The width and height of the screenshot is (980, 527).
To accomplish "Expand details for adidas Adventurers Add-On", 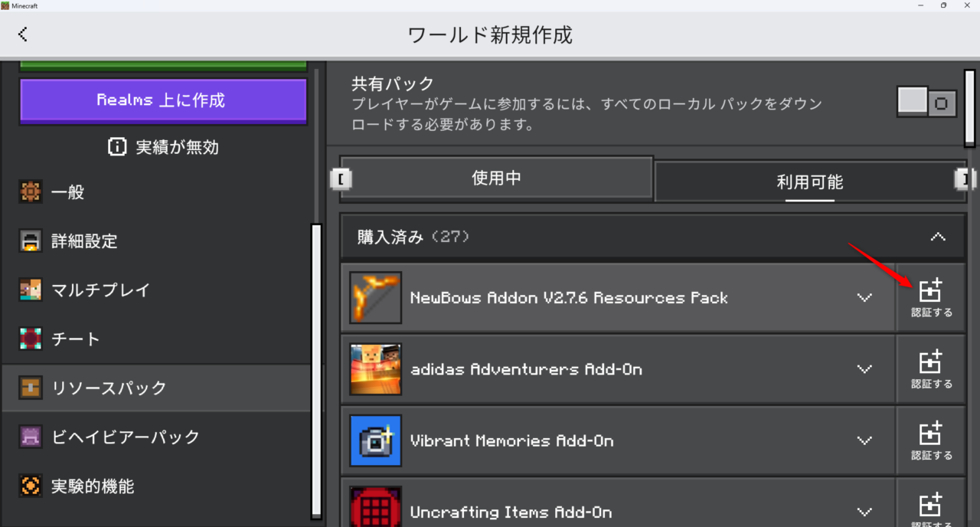I will (x=865, y=369).
